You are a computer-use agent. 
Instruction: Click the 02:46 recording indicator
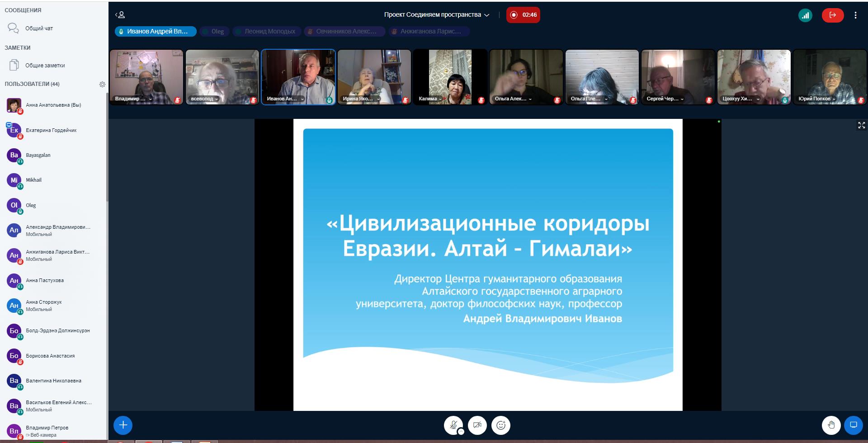click(523, 15)
